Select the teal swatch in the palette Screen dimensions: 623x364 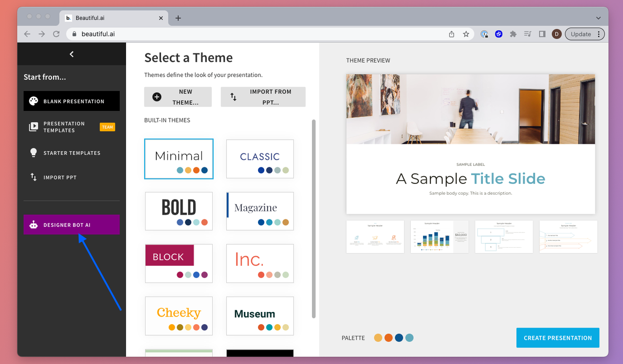[410, 337]
